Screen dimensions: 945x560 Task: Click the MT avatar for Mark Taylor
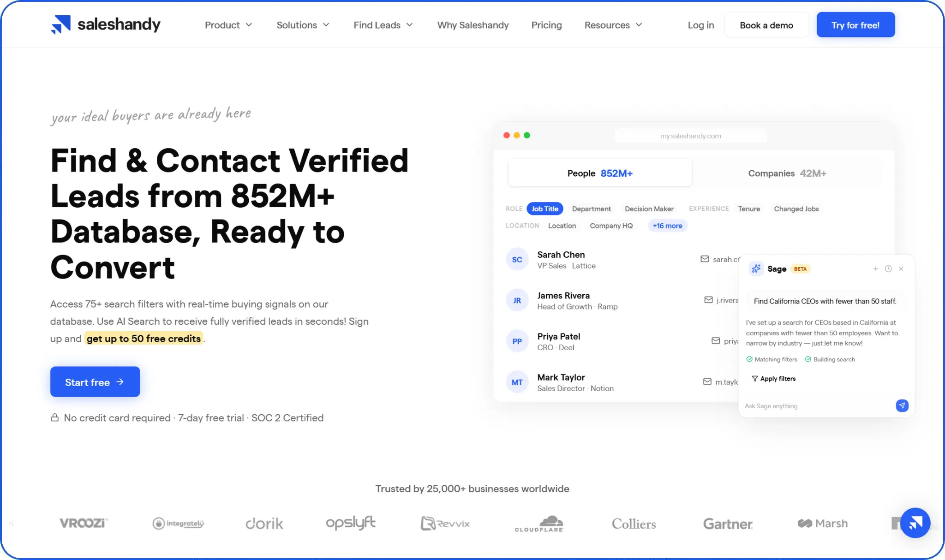coord(517,382)
